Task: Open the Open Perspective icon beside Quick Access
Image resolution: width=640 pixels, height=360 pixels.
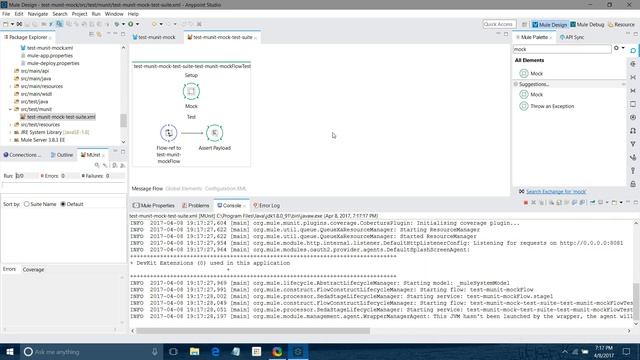Action: point(524,24)
